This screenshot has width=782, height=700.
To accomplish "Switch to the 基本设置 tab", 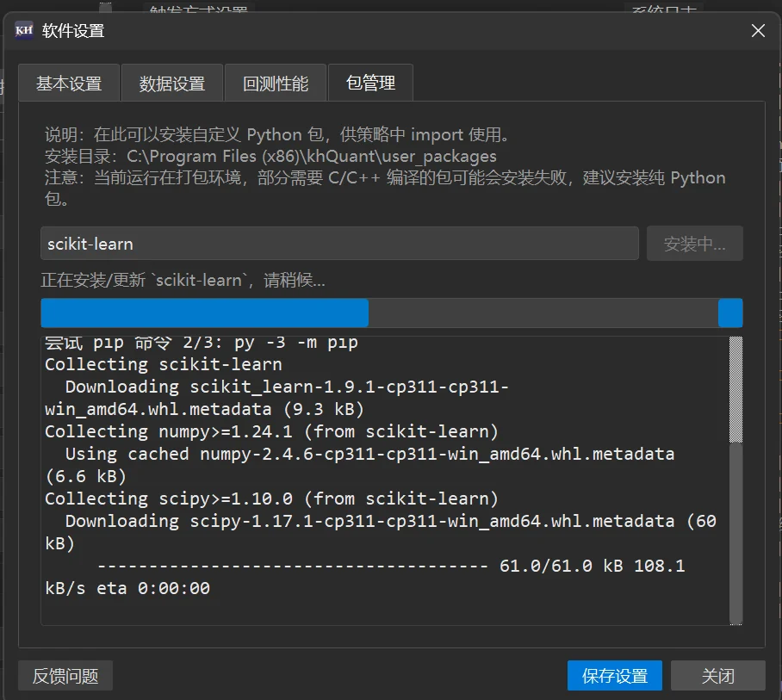I will pyautogui.click(x=69, y=84).
